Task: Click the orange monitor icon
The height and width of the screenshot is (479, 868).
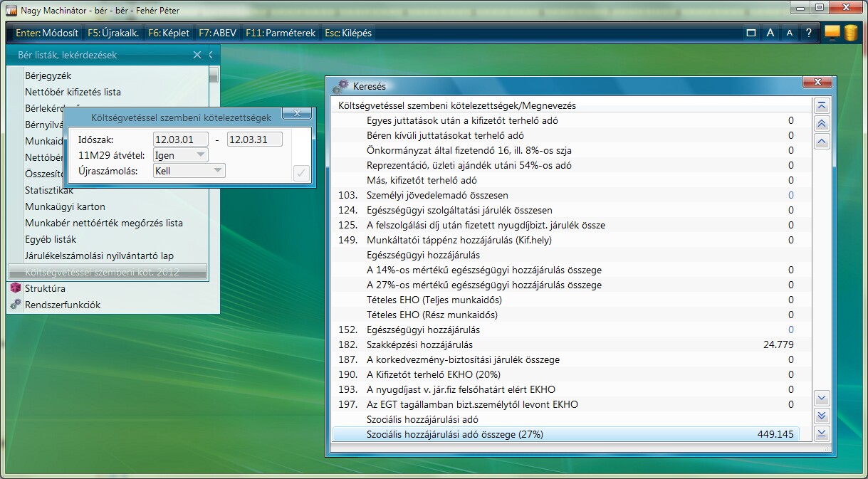Action: tap(832, 33)
